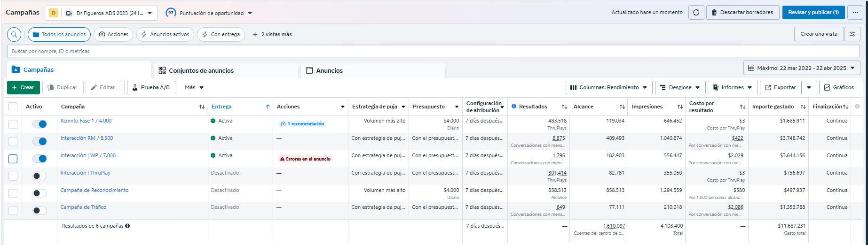Open the Informes dropdown
The width and height of the screenshot is (868, 245).
click(732, 87)
